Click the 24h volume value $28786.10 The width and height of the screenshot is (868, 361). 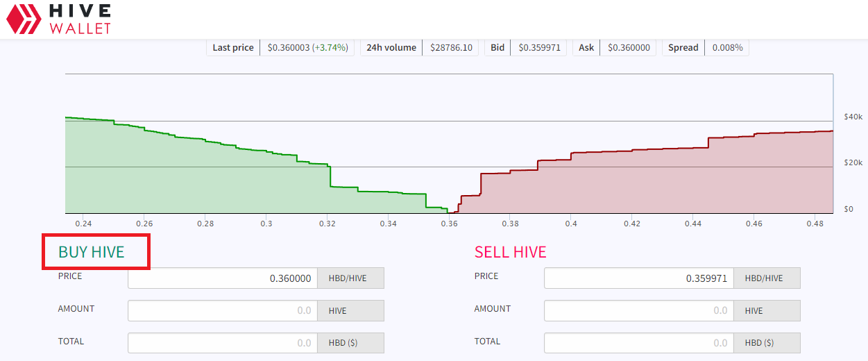[452, 48]
